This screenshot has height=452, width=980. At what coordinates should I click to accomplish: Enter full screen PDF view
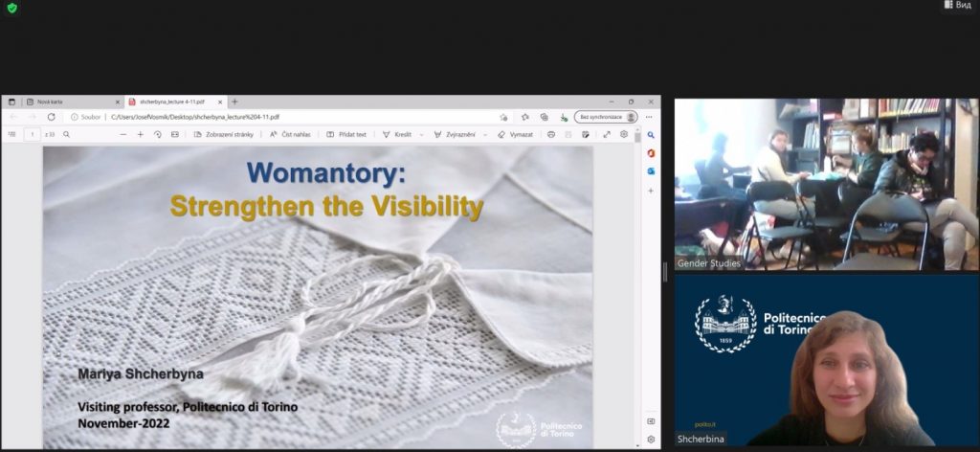(x=607, y=134)
